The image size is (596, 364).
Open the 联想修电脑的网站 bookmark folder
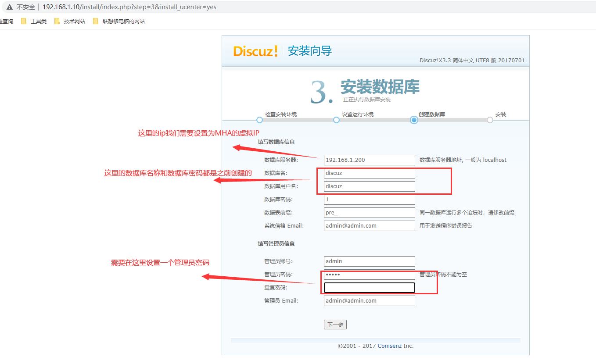(x=118, y=21)
